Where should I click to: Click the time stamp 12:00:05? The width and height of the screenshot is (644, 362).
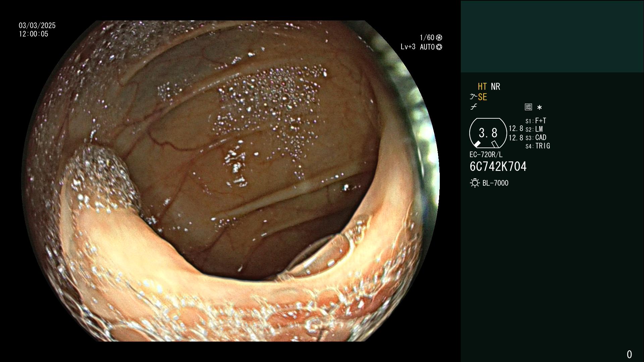[34, 34]
